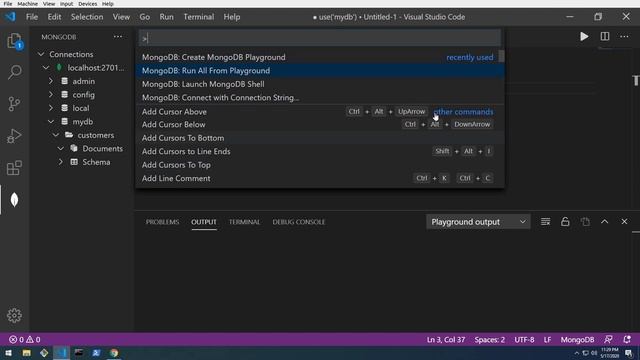Run the playground with the play button
This screenshot has height=360, width=640.
coord(584,37)
